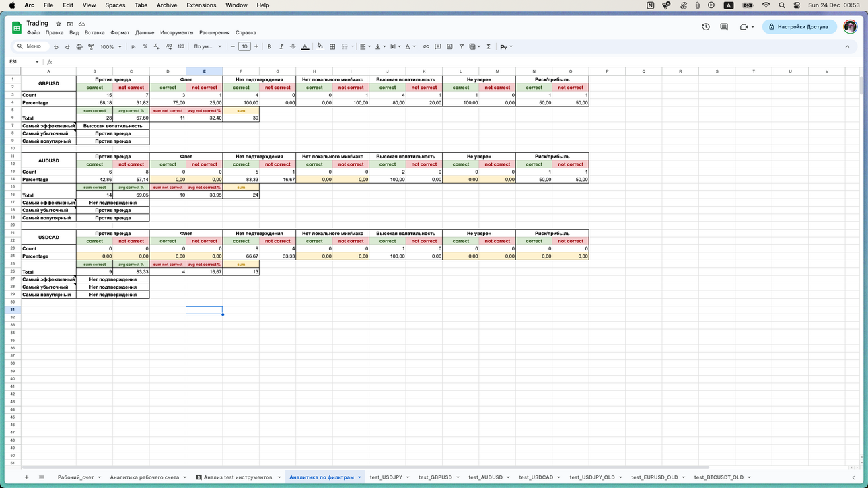
Task: Open the name box dropdown arrow
Action: point(37,62)
